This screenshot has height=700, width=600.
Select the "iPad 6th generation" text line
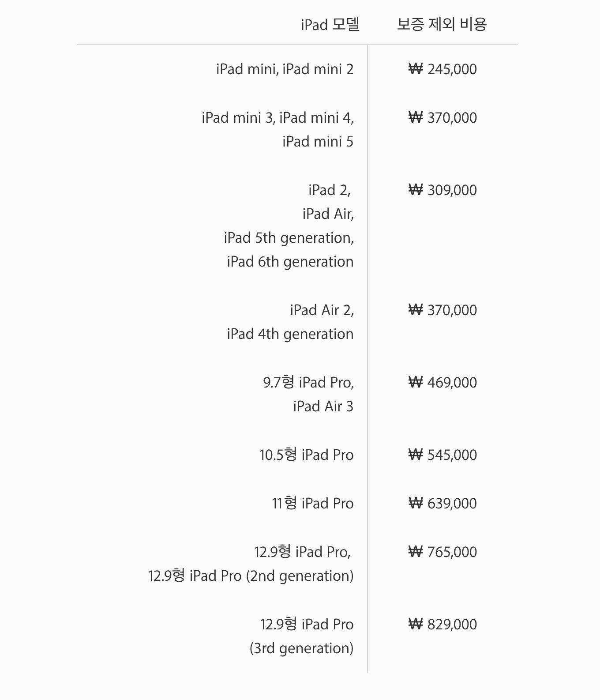click(x=290, y=262)
